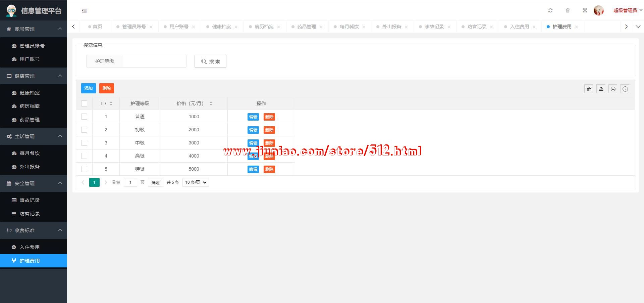Switch to the 健康档案 tab
The width and height of the screenshot is (644, 303).
(221, 27)
